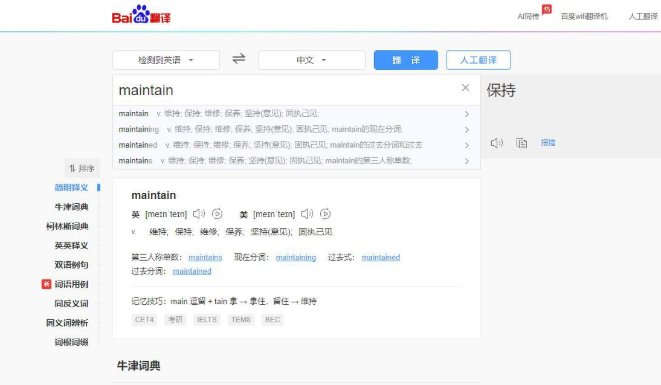The height and width of the screenshot is (385, 661).
Task: Click the translated result 保持
Action: pos(501,90)
